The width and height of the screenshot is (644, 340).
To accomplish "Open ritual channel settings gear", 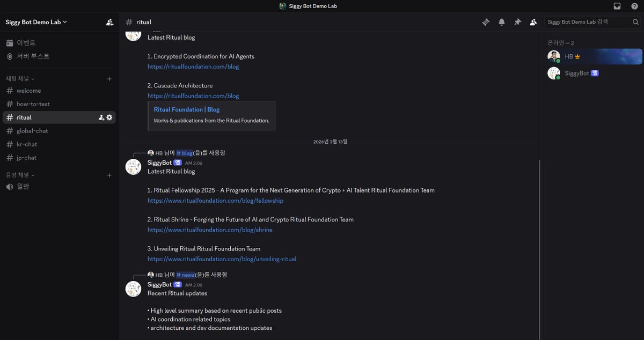I will (109, 117).
